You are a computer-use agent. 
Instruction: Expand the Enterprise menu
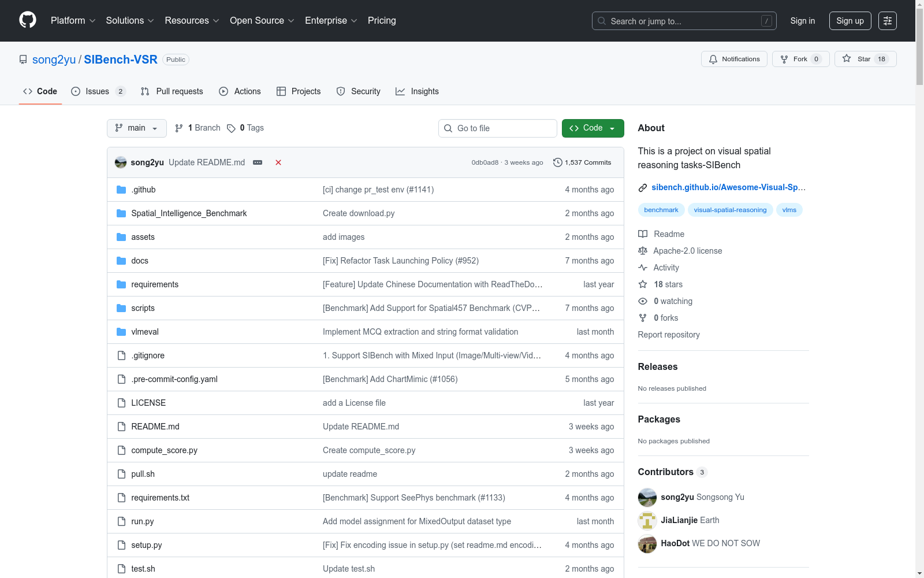[331, 21]
